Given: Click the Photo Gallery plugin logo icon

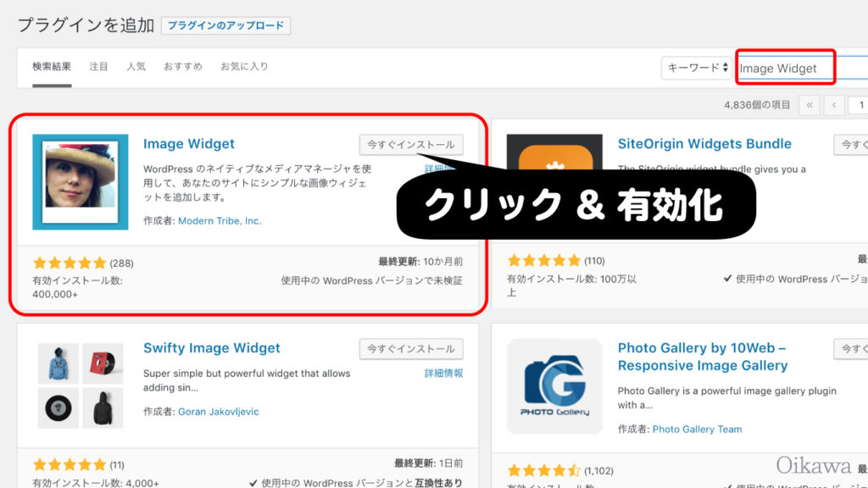Looking at the screenshot, I should coord(554,385).
